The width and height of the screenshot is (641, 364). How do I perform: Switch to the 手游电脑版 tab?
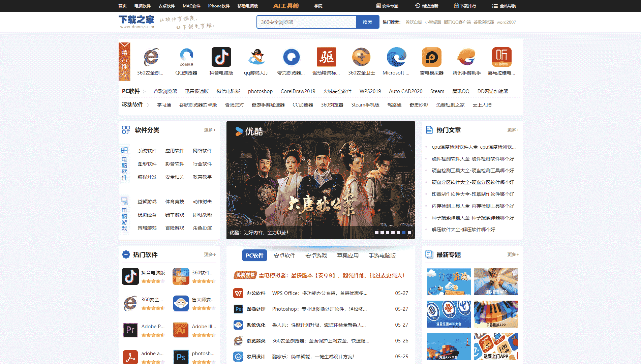coord(382,255)
